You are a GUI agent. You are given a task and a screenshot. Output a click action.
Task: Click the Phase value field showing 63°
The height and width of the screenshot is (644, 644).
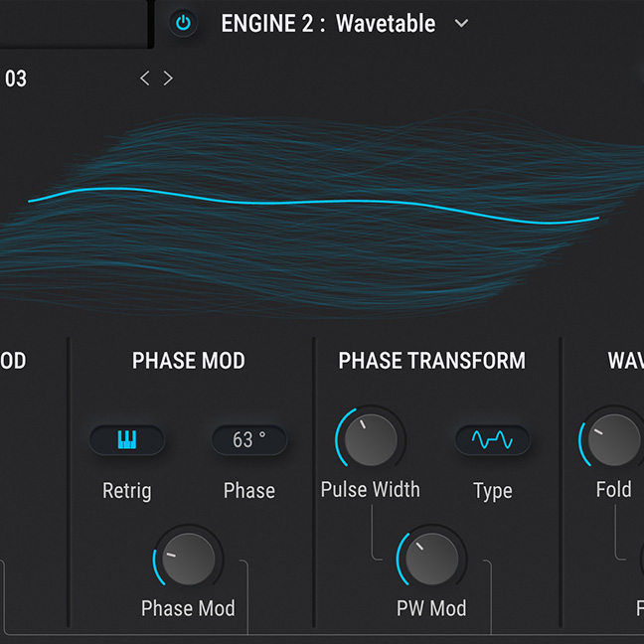tap(248, 439)
